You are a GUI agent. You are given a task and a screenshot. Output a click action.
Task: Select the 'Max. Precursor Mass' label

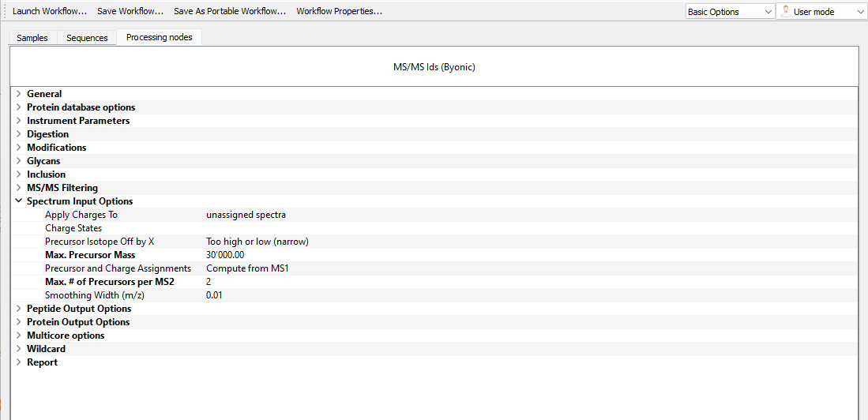(x=90, y=255)
